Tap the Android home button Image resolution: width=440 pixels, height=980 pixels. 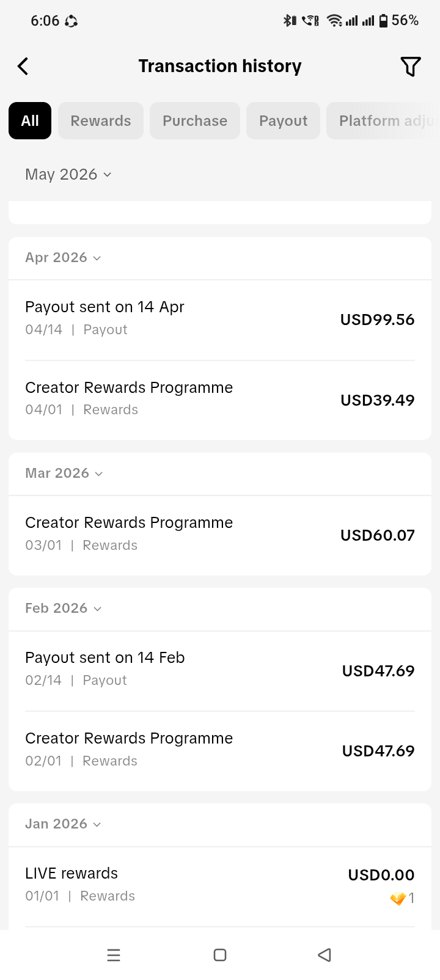(x=220, y=955)
